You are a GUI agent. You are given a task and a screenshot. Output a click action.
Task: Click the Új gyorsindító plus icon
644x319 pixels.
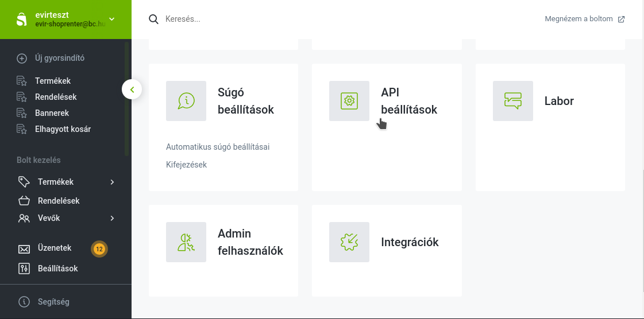(22, 58)
